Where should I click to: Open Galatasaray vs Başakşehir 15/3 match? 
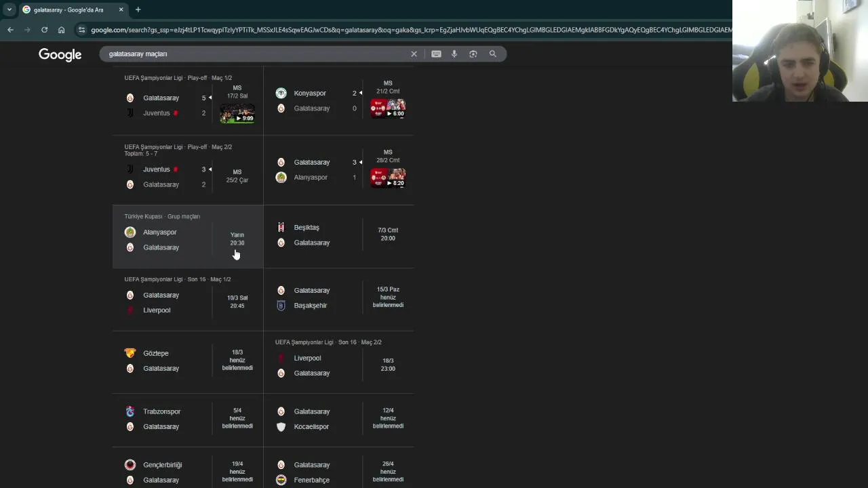(x=338, y=298)
